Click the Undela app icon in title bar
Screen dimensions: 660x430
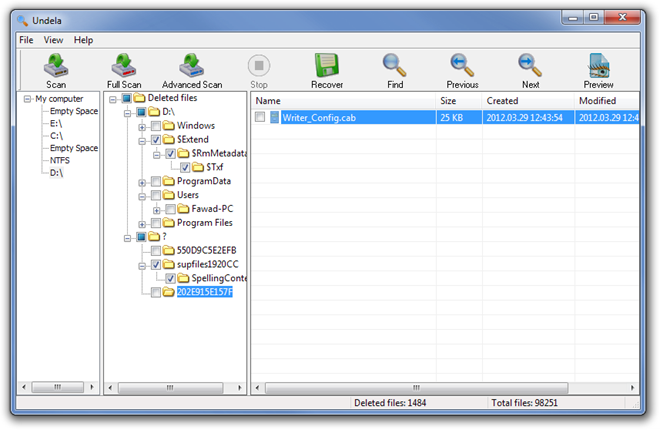tap(22, 21)
